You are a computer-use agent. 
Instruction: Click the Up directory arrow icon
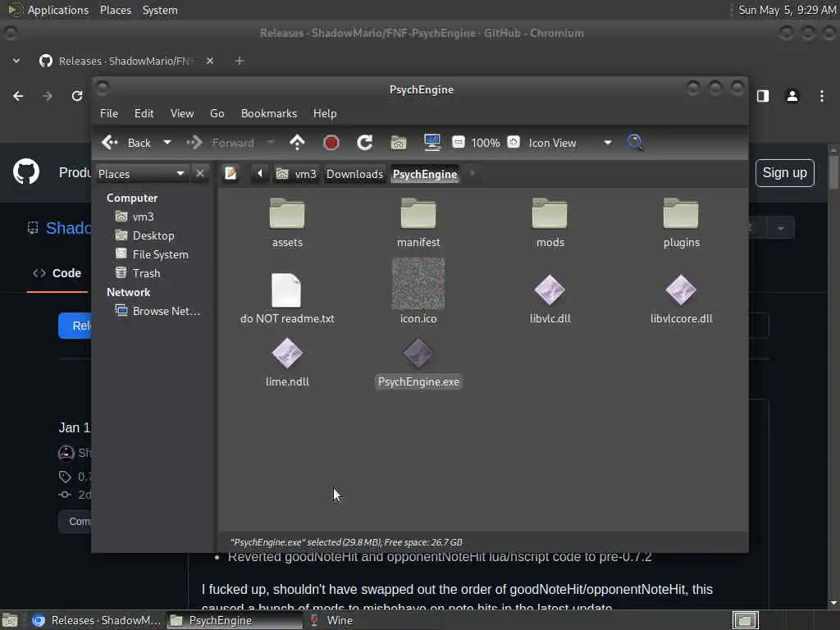click(297, 143)
